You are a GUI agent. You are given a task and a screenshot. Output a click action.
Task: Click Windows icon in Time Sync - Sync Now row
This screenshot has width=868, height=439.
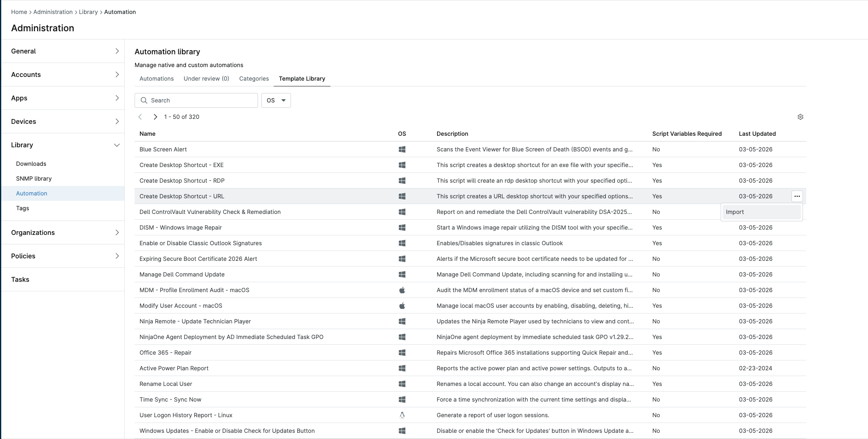pos(402,400)
